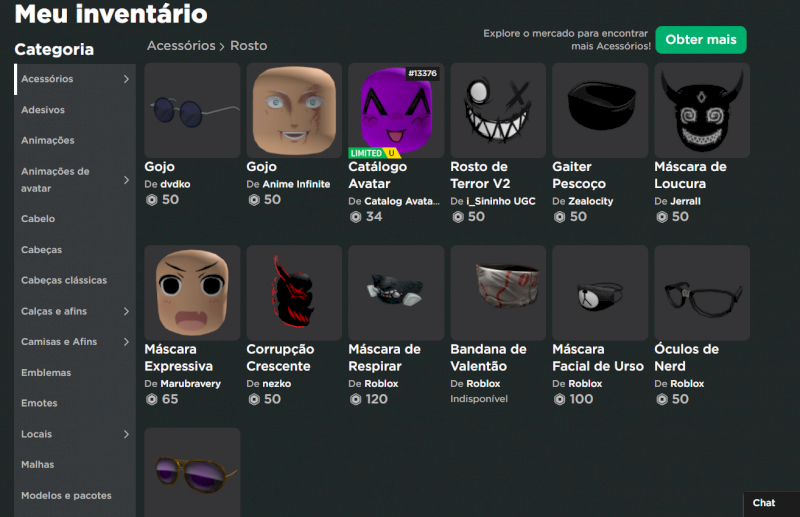The image size is (800, 517).
Task: Click the Corrupção Crescente title
Action: coord(280,357)
